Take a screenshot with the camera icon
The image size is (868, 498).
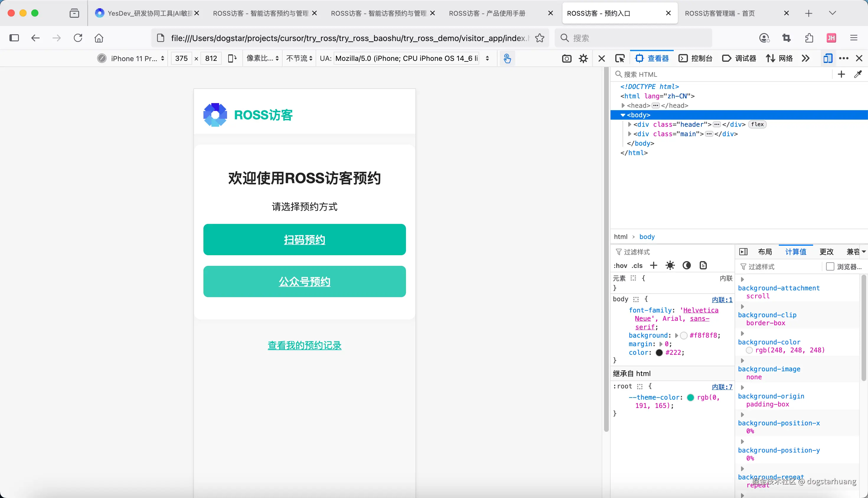[567, 58]
